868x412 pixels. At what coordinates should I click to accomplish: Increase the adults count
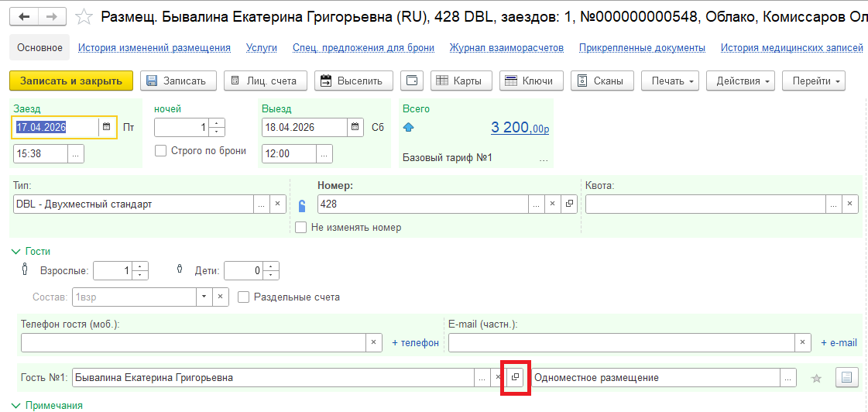click(141, 266)
